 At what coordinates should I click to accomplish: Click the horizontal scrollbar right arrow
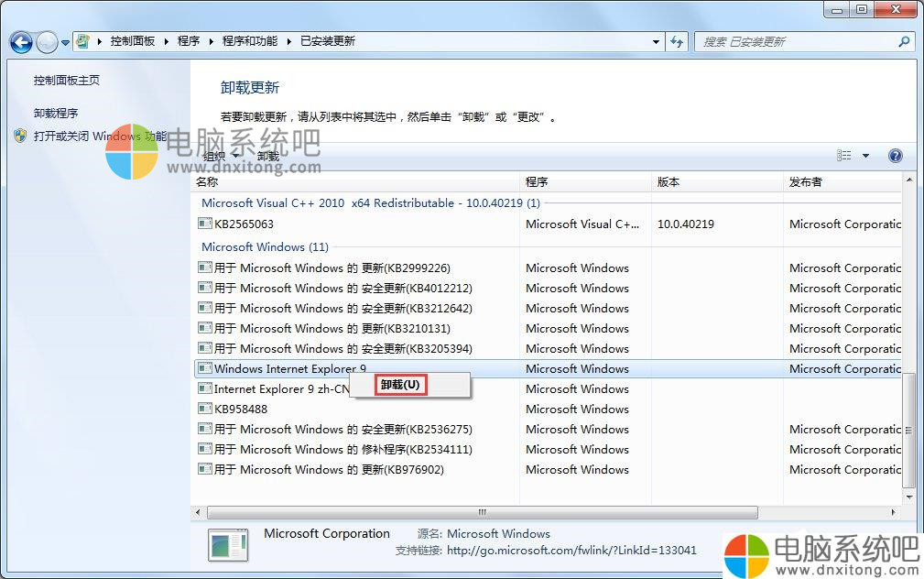pyautogui.click(x=894, y=512)
